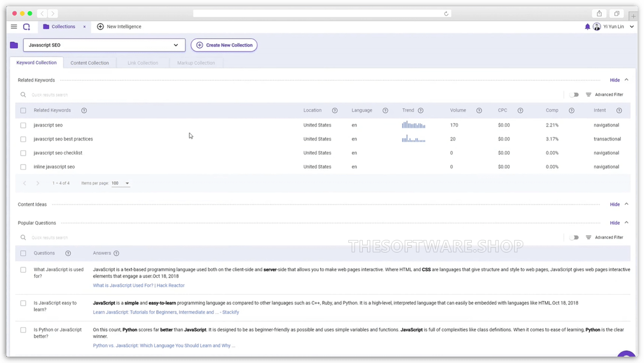
Task: Go to previous page of keywords
Action: coord(25,183)
